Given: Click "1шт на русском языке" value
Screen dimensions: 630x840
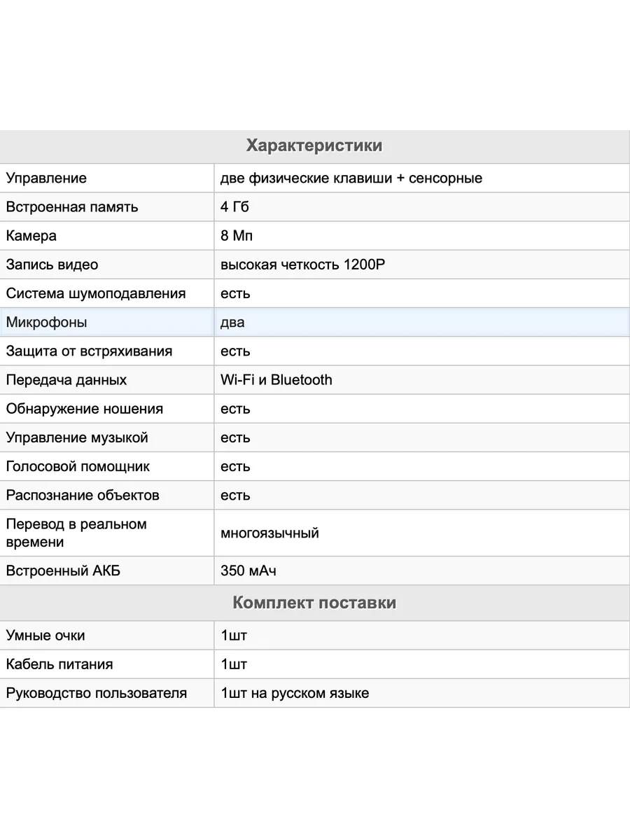Looking at the screenshot, I should 295,693.
